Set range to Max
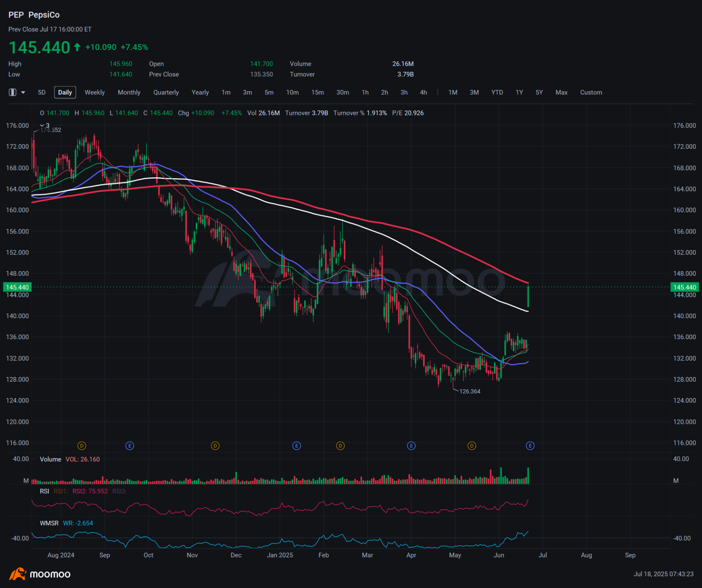 (x=562, y=93)
